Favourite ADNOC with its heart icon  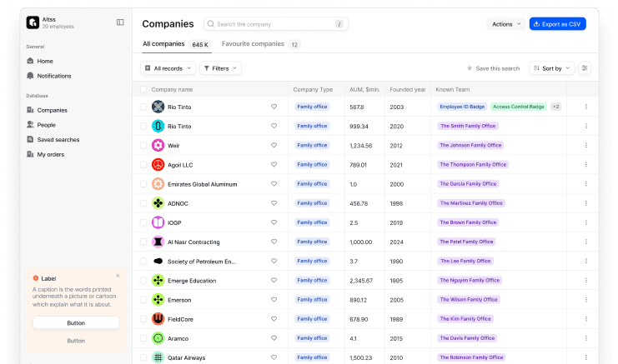click(274, 203)
